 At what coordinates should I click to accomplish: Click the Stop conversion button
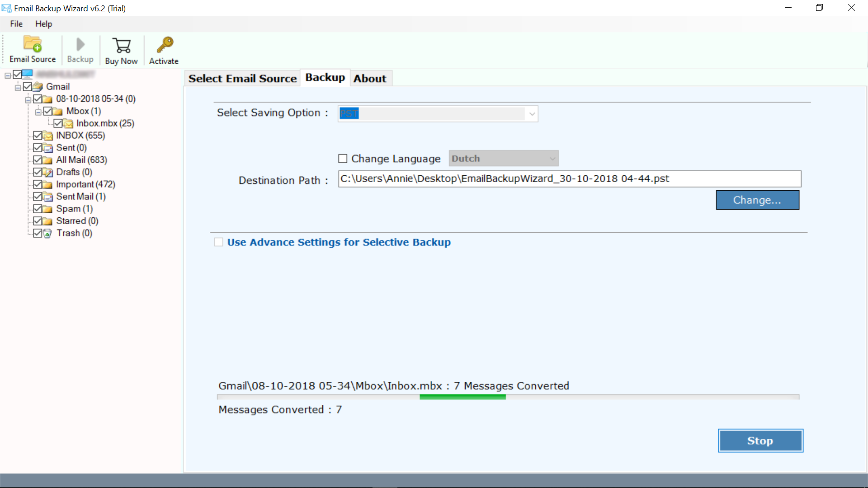coord(760,441)
